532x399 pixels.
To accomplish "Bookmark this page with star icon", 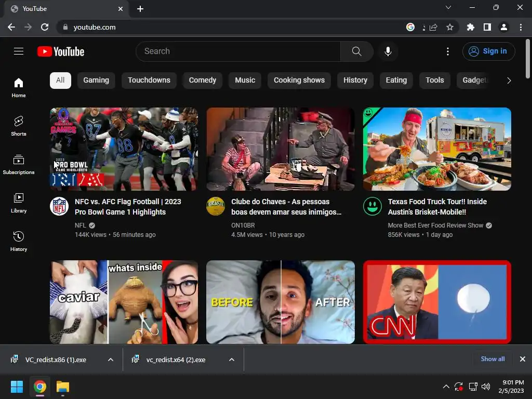I will [450, 27].
